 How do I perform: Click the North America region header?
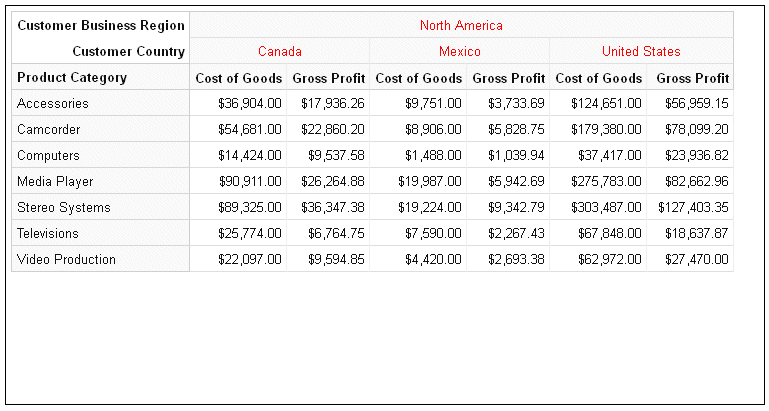pos(461,26)
